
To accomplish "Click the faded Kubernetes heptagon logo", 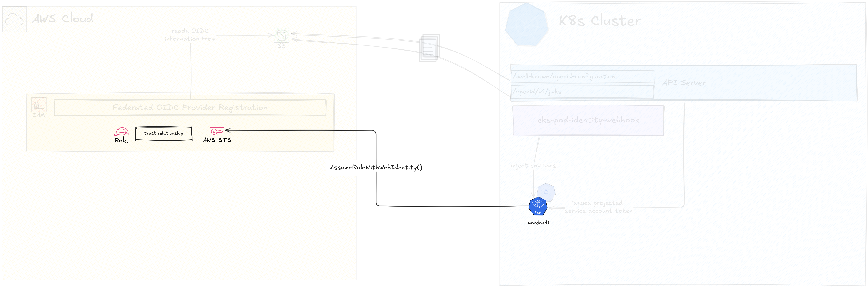I will 527,25.
